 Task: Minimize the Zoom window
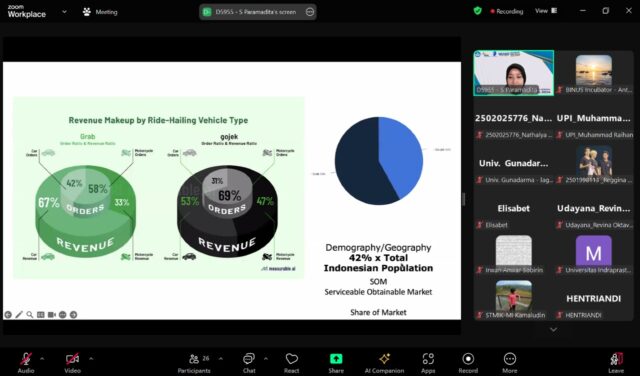583,11
